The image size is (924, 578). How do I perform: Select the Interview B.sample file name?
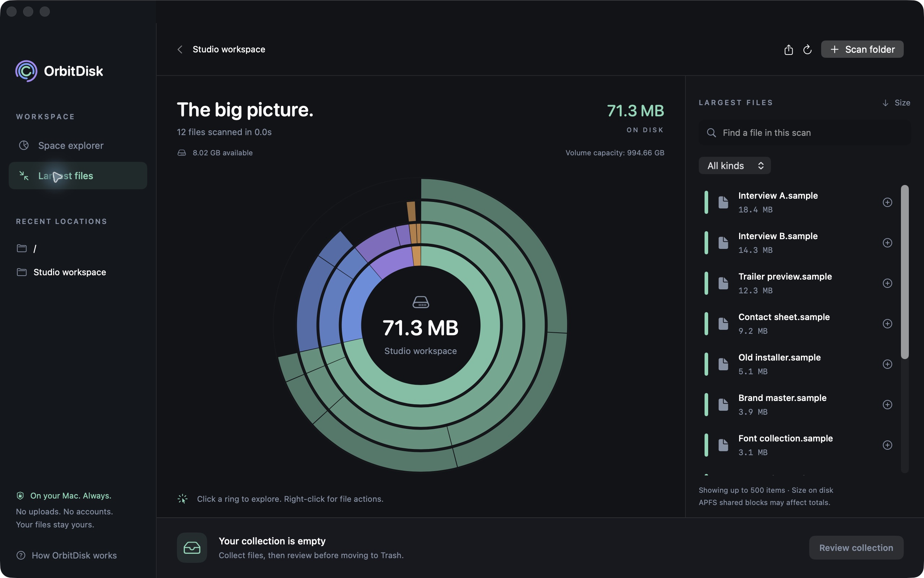[x=778, y=236]
